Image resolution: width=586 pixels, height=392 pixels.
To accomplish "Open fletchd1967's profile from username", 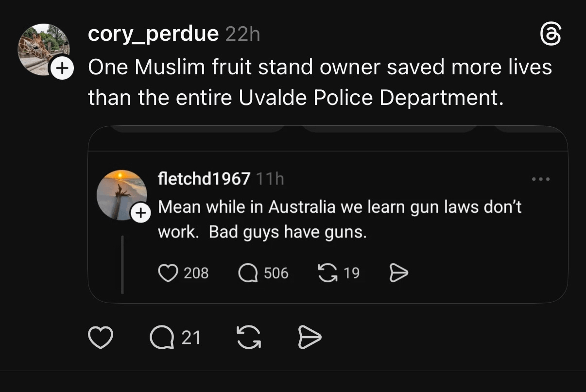I will pyautogui.click(x=204, y=179).
